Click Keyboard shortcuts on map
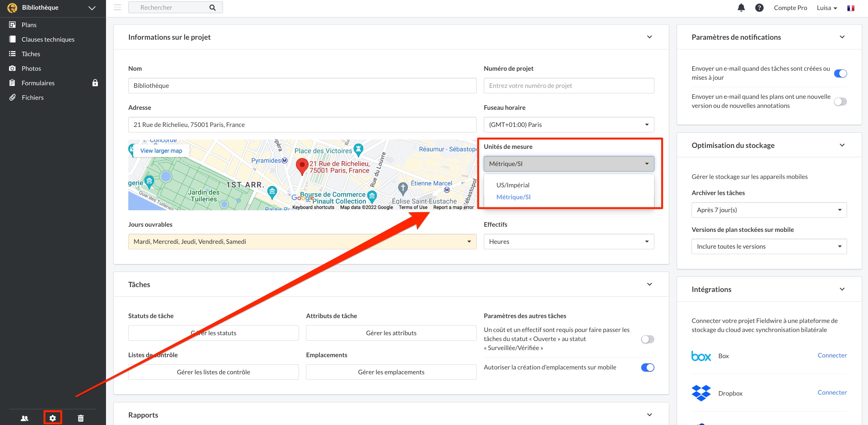Viewport: 868px width, 425px height. [x=313, y=207]
